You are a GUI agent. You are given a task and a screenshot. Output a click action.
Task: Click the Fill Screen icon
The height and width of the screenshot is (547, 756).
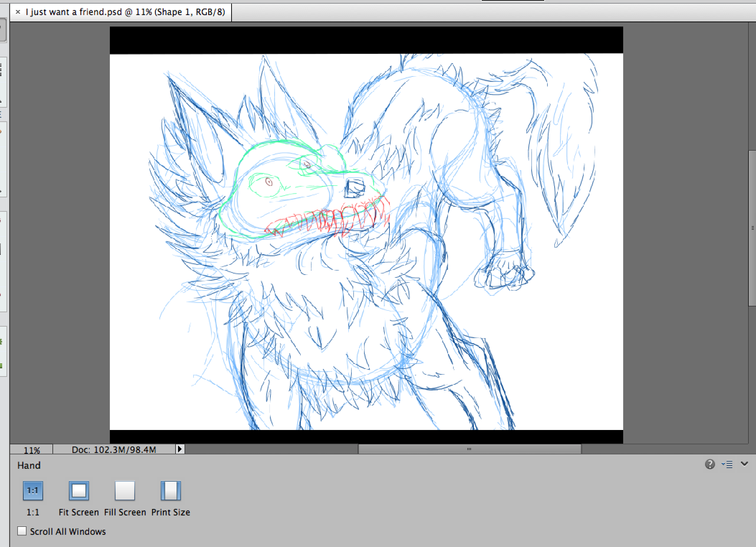tap(125, 491)
